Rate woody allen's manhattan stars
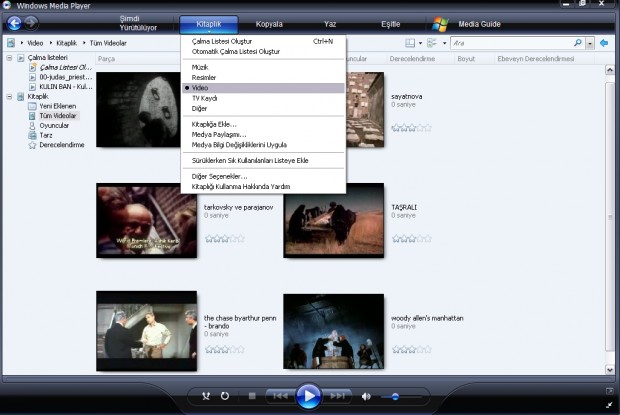 pyautogui.click(x=412, y=349)
